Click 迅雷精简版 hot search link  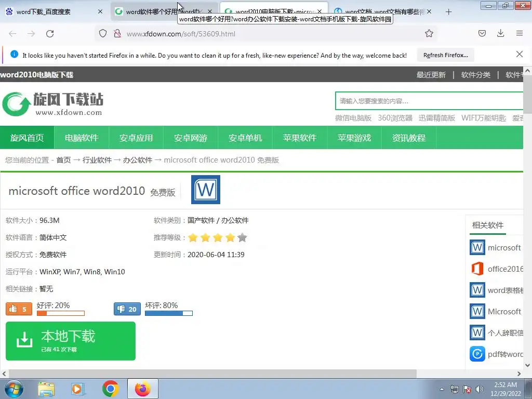tap(436, 118)
